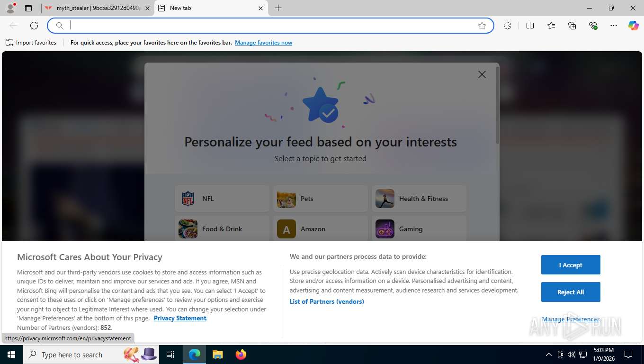Open the Favorites list icon
This screenshot has height=364, width=644.
coord(551,26)
